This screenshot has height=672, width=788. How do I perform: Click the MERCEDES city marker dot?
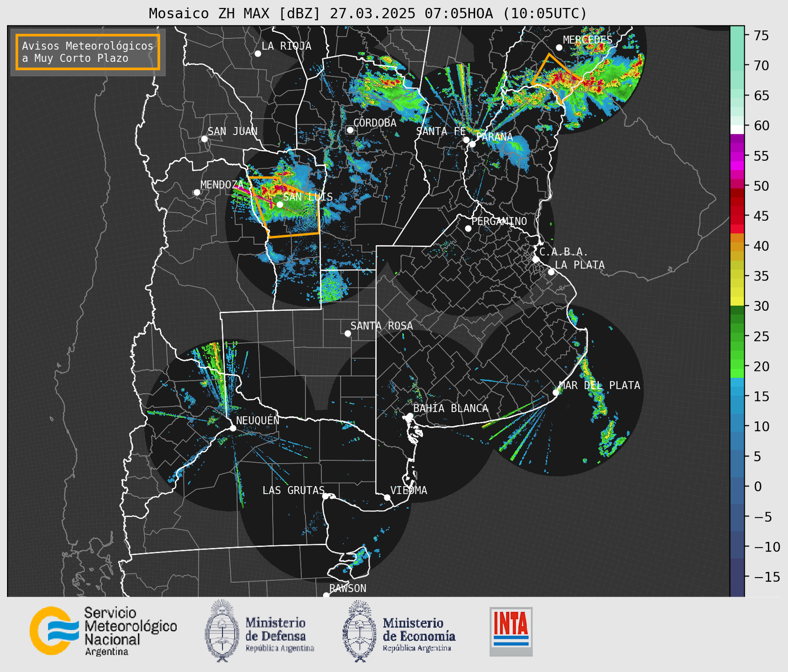click(559, 48)
